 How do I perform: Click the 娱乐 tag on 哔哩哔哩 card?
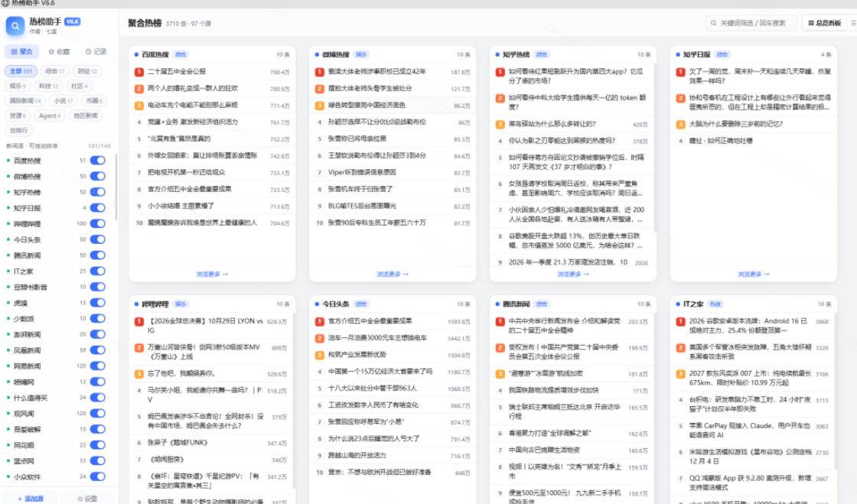[x=181, y=304]
